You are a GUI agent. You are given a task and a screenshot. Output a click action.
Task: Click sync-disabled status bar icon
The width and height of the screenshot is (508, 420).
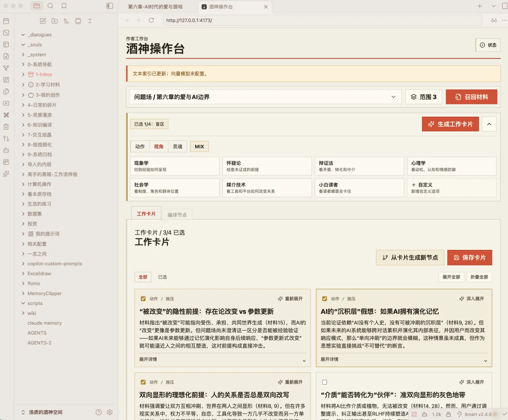[x=414, y=414]
